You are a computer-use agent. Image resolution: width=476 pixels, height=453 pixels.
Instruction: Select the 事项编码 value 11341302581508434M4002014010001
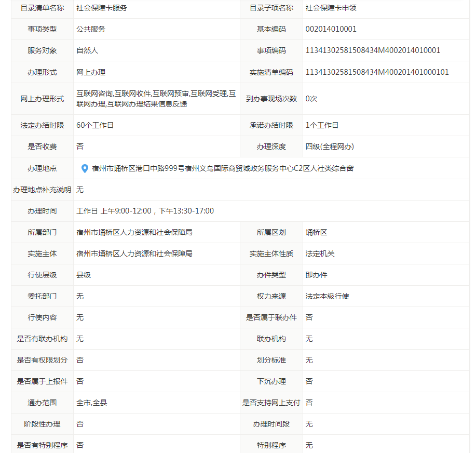[373, 50]
